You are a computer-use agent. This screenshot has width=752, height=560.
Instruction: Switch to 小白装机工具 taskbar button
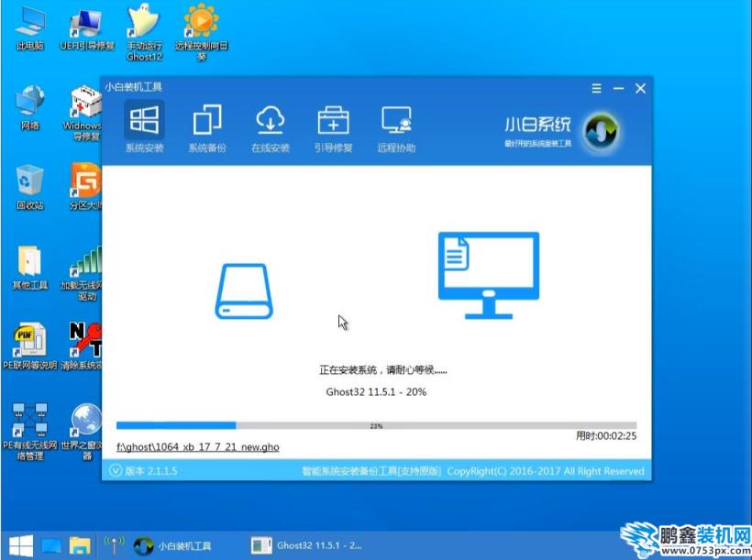click(172, 545)
